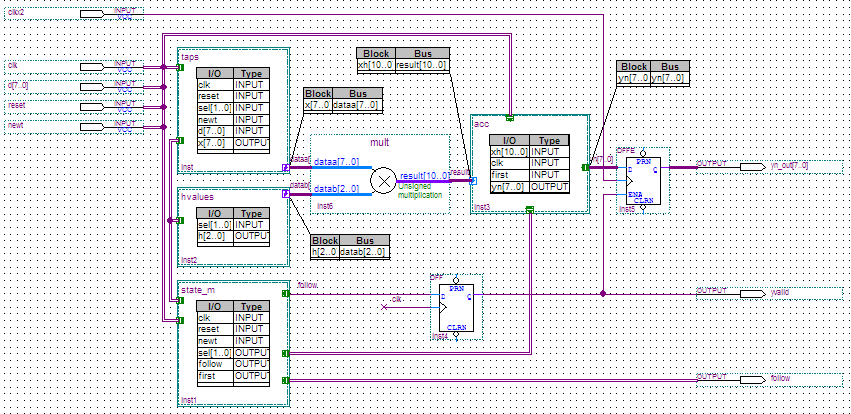Click the dataa[7..0] port on mult
Image resolution: width=851 pixels, height=414 pixels.
point(336,162)
